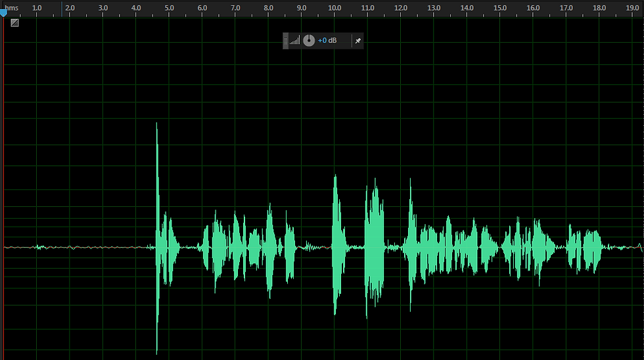Click the +0 dB gain value

(327, 40)
